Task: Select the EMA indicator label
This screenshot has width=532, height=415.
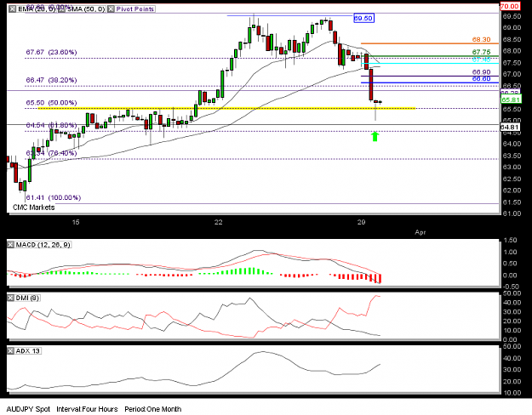Action: coord(37,9)
